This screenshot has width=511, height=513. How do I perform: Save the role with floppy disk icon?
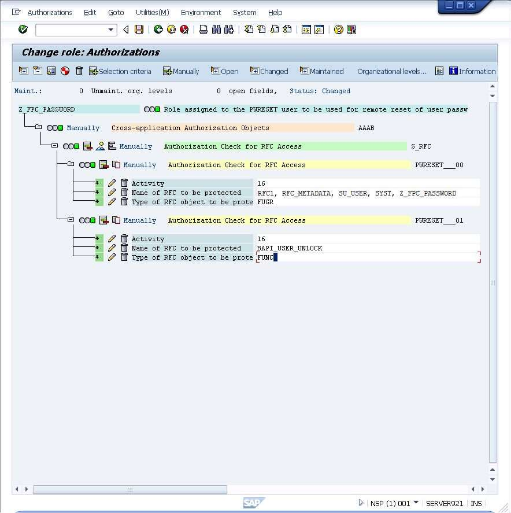click(x=139, y=30)
